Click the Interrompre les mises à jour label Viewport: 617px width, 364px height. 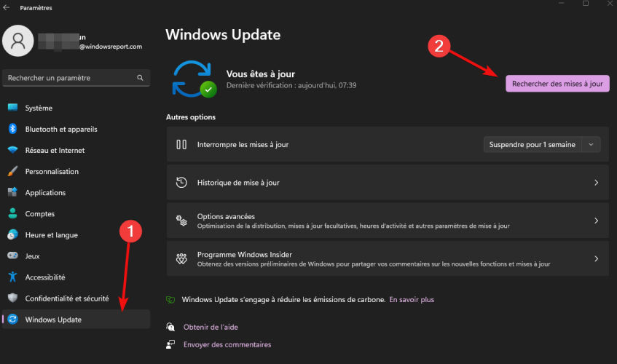[x=243, y=145]
